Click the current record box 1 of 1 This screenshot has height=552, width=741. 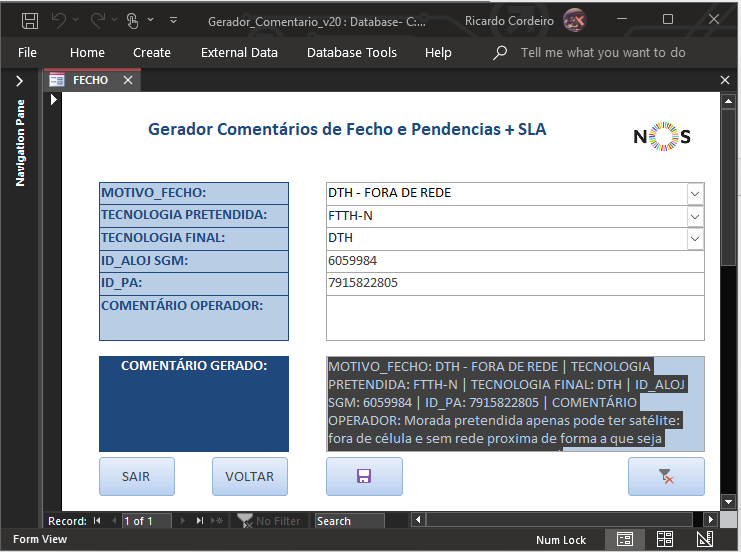pyautogui.click(x=146, y=521)
